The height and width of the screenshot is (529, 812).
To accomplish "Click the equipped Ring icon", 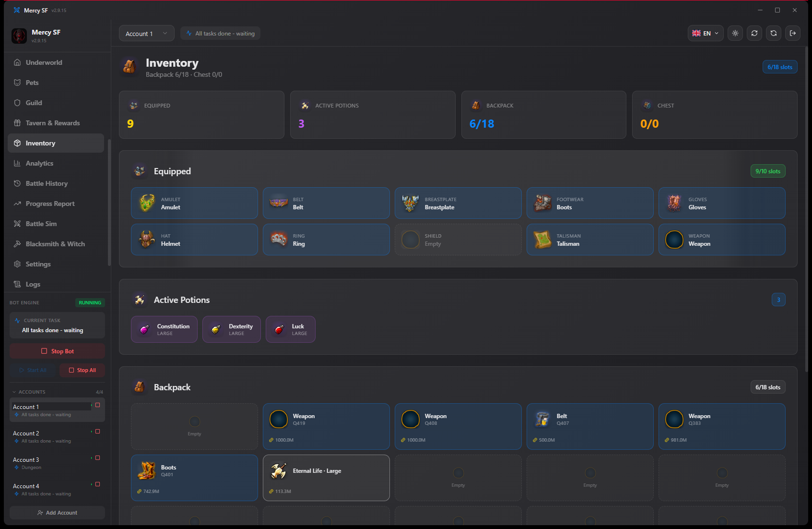I will point(279,240).
